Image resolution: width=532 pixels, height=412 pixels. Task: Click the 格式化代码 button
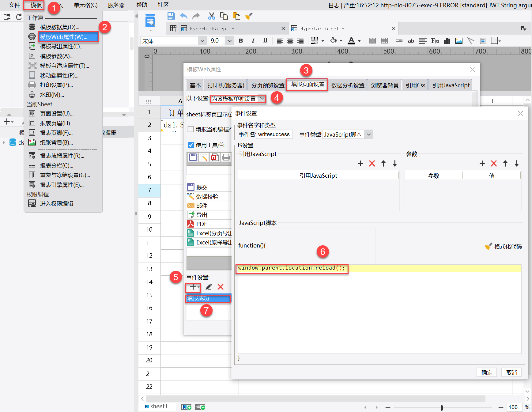503,247
